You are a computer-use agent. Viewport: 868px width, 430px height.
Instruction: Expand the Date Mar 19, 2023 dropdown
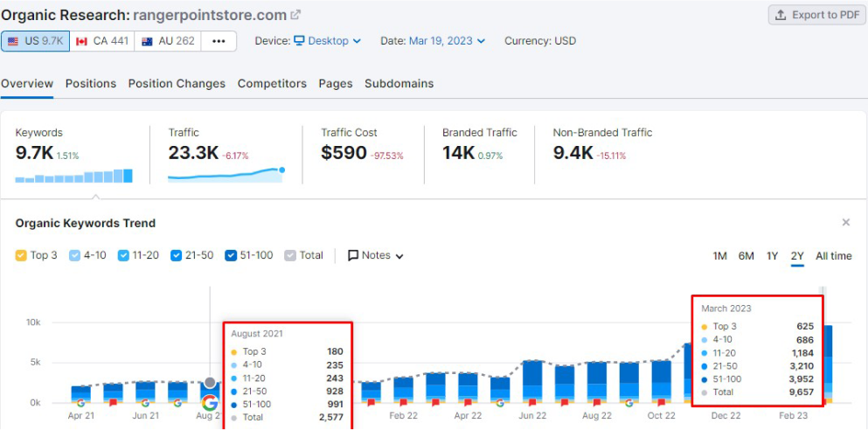pos(447,41)
